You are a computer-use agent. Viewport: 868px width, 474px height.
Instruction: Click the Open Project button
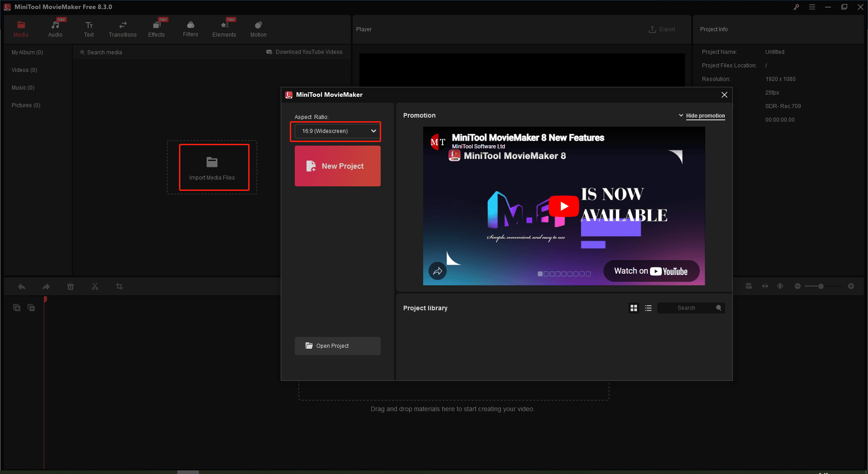(x=338, y=346)
